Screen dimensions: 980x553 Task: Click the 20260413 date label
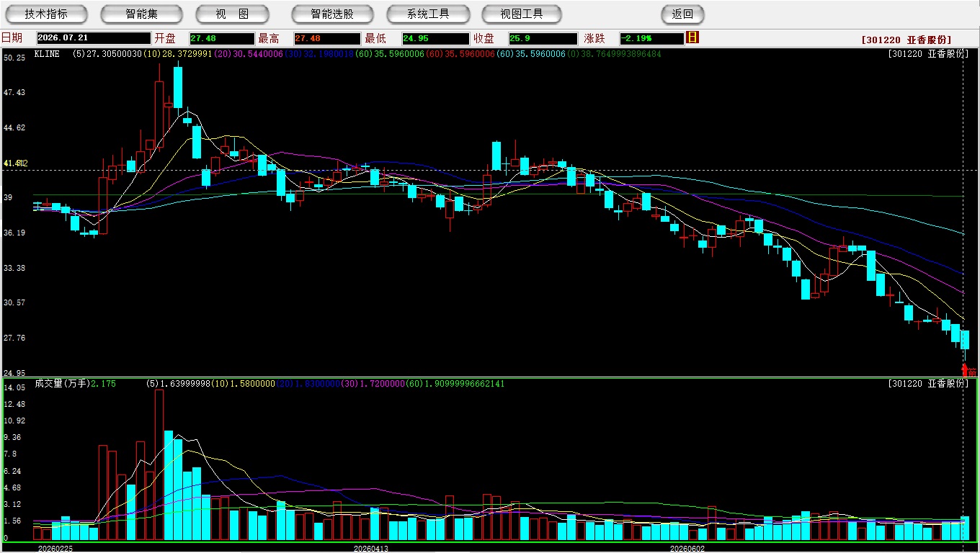[x=371, y=549]
